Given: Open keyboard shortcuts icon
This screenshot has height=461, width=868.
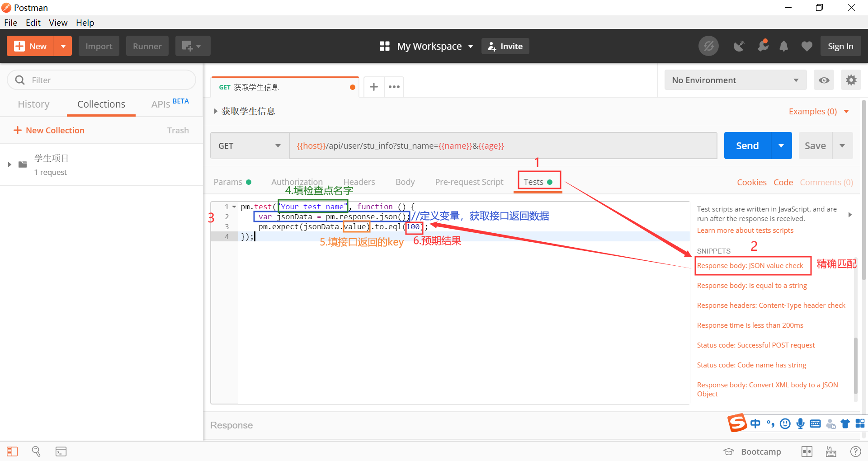Looking at the screenshot, I should [831, 452].
